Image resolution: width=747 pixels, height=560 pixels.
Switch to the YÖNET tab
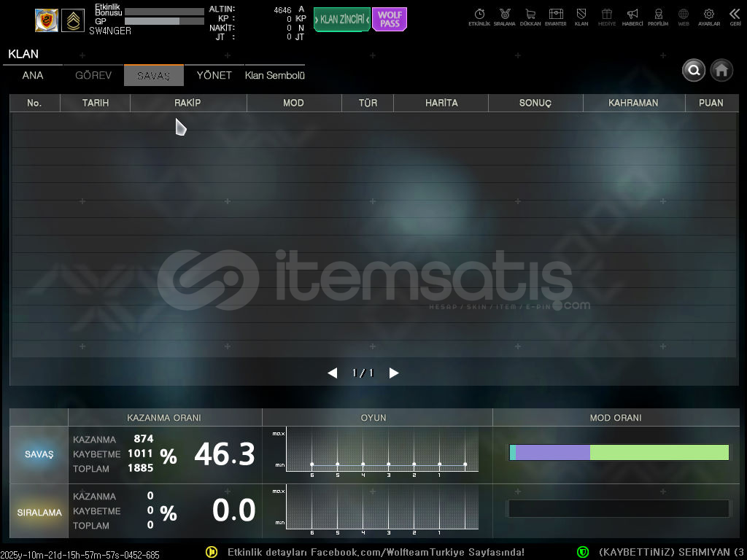(214, 76)
